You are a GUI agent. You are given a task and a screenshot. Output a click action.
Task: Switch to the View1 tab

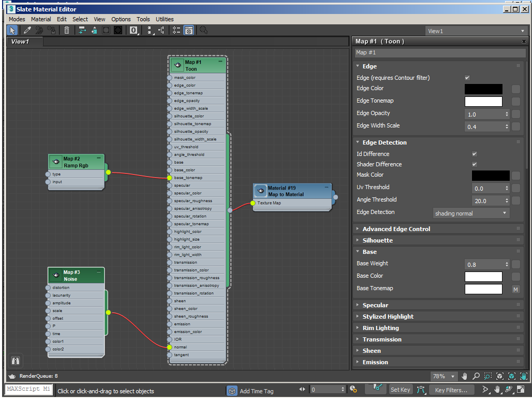[x=25, y=41]
